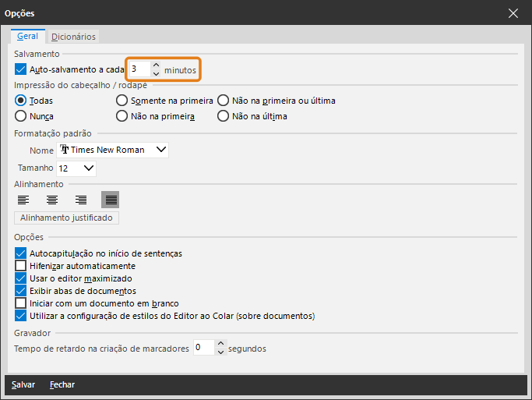Click the Salvar button
The width and height of the screenshot is (532, 400).
[x=23, y=384]
